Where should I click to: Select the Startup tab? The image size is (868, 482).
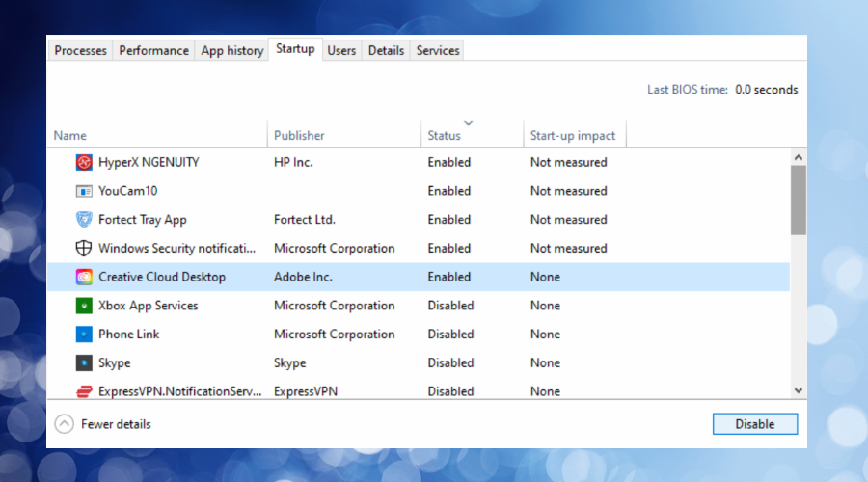point(295,49)
